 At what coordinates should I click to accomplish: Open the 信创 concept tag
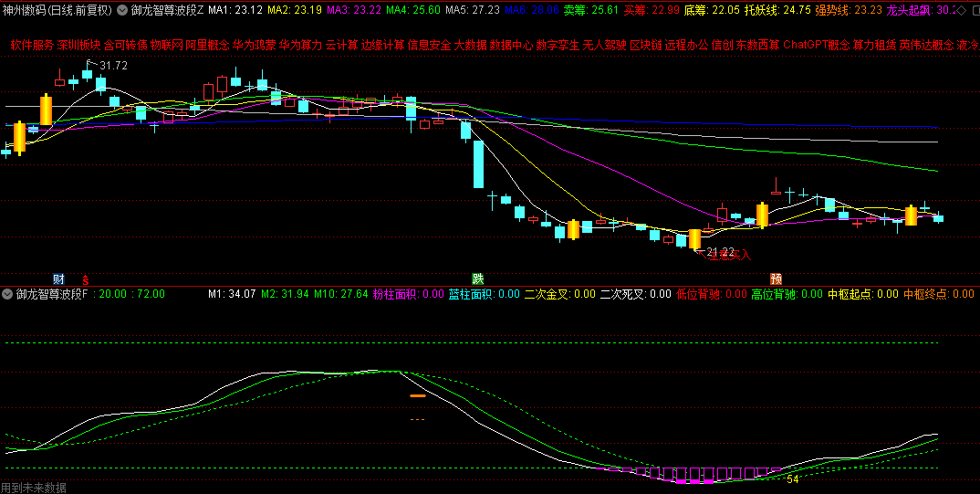pos(723,45)
